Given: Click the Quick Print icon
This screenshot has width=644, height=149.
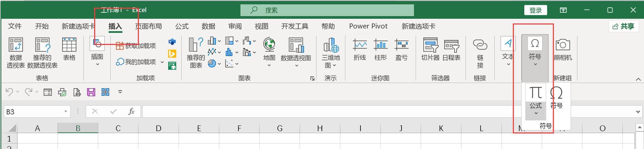Looking at the screenshot, I should pos(62,93).
